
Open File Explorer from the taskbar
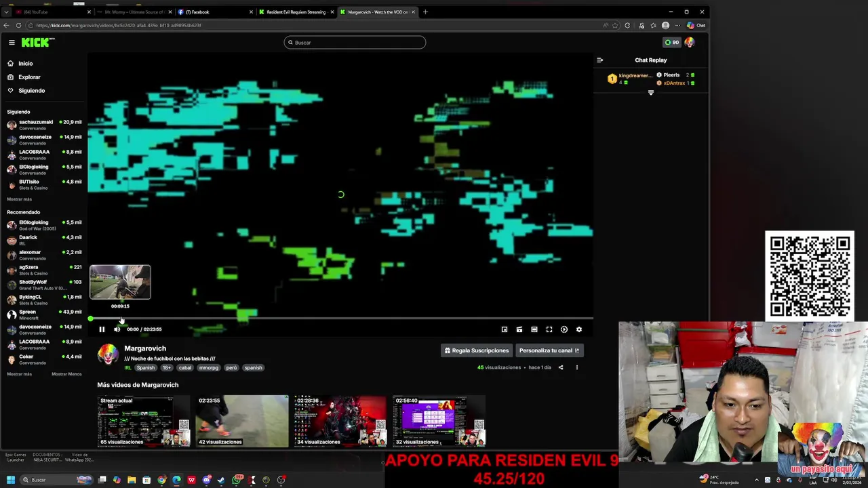[132, 480]
